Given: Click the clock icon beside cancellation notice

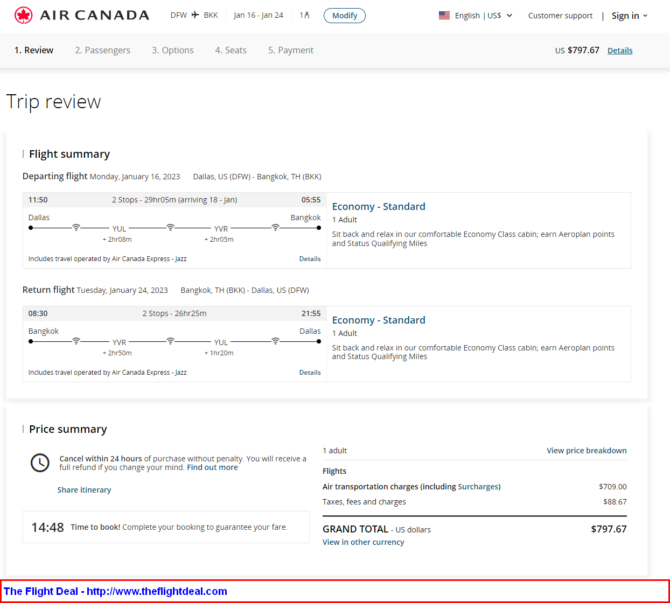Looking at the screenshot, I should pyautogui.click(x=40, y=463).
